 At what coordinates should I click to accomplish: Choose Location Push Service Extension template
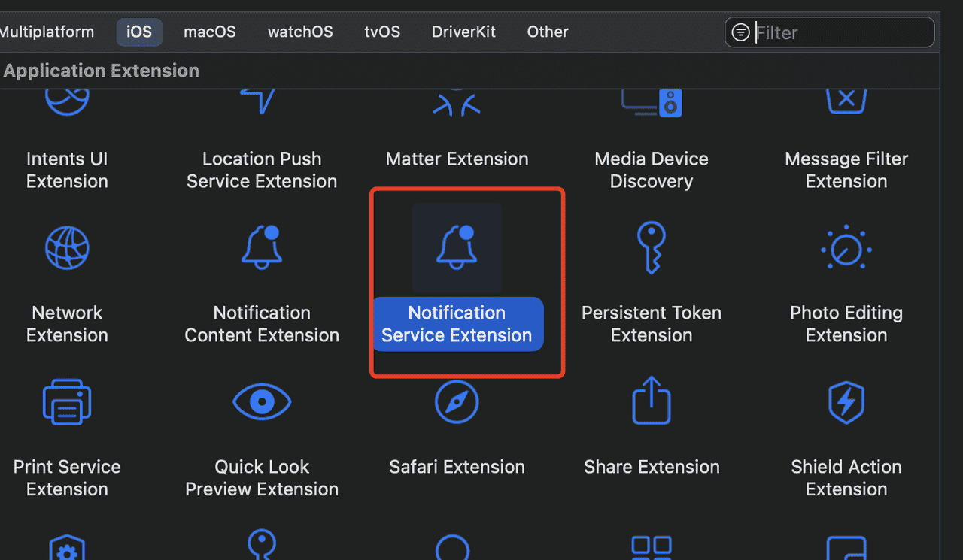tap(262, 170)
